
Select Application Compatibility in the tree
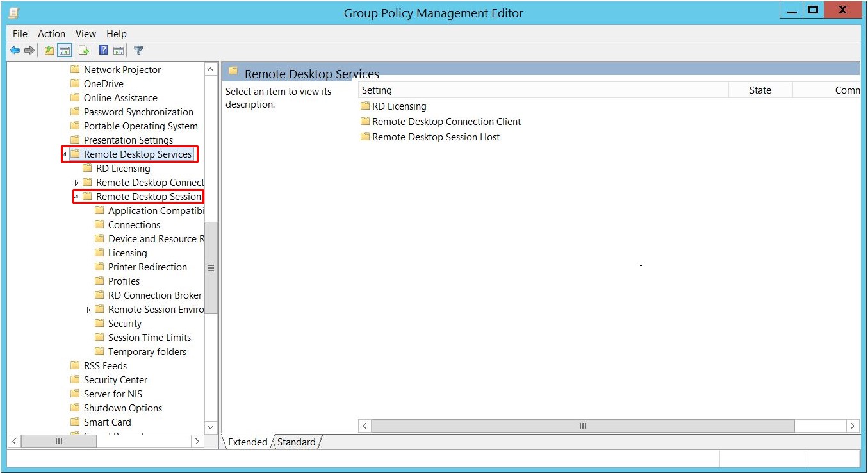(x=156, y=210)
